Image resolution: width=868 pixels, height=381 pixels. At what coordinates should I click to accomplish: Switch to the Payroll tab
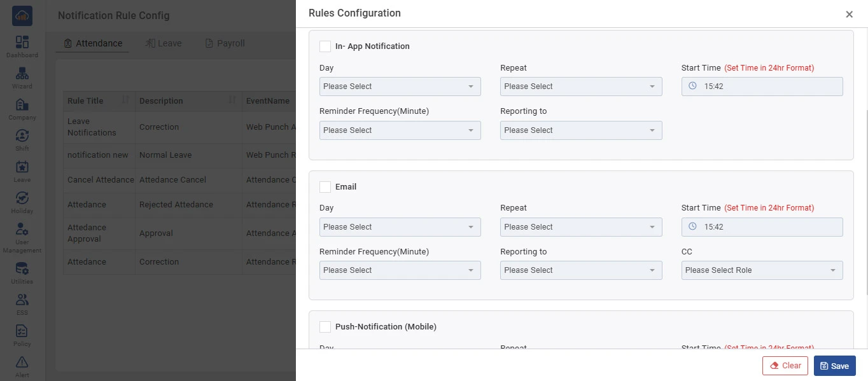click(x=225, y=43)
